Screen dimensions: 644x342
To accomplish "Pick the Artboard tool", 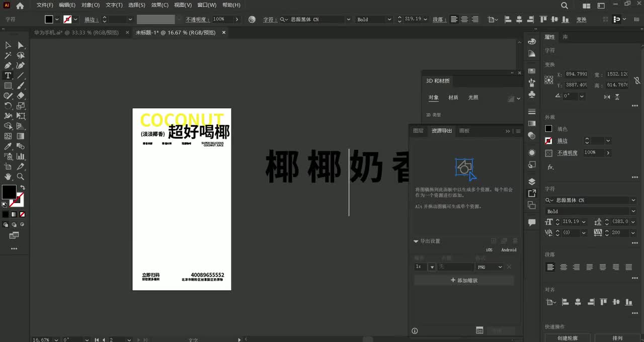I will tap(8, 166).
